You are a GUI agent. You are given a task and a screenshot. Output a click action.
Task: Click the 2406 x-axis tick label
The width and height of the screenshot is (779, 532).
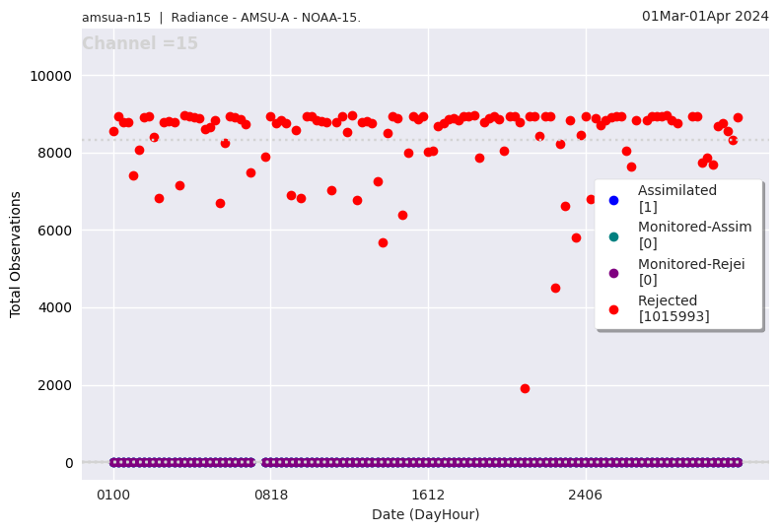[586, 496]
